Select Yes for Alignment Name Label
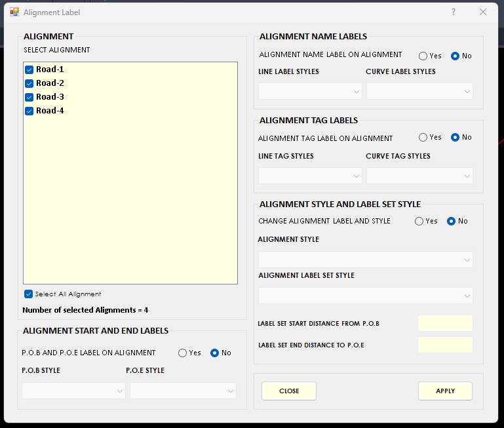 pos(423,56)
